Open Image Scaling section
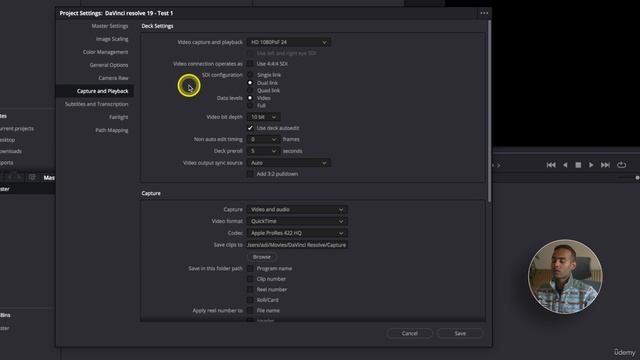The height and width of the screenshot is (360, 640). [x=112, y=39]
